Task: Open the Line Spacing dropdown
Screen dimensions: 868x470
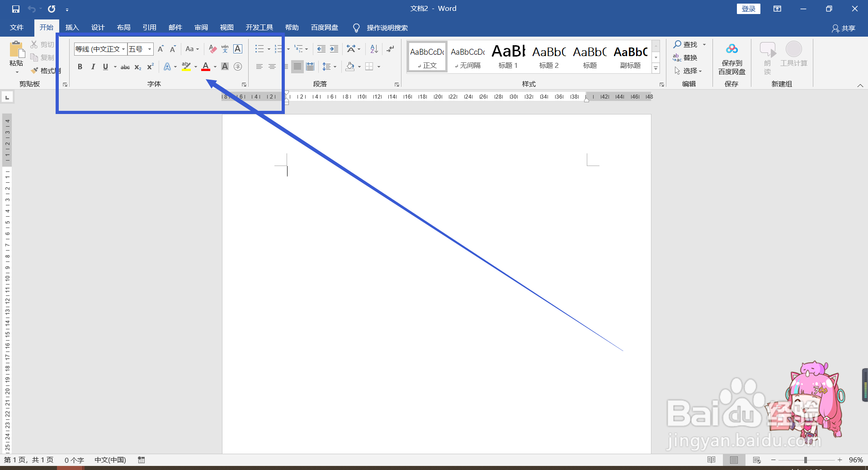Action: 330,66
